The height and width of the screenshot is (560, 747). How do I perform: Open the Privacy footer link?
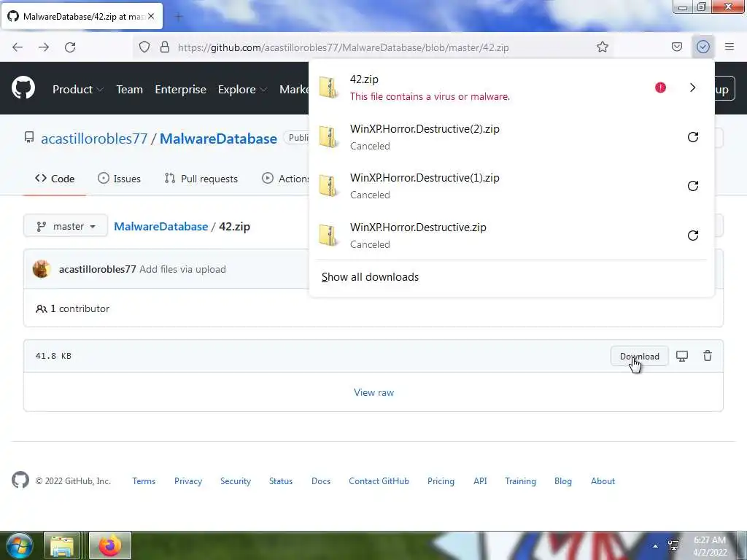click(x=188, y=481)
